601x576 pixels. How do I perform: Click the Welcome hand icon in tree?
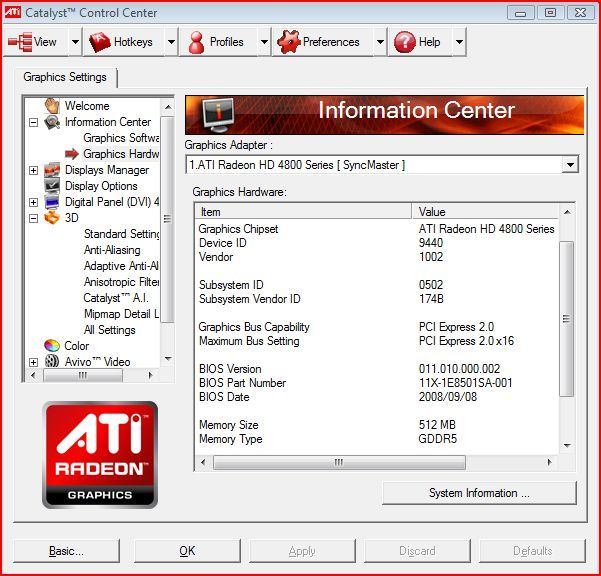pyautogui.click(x=52, y=105)
